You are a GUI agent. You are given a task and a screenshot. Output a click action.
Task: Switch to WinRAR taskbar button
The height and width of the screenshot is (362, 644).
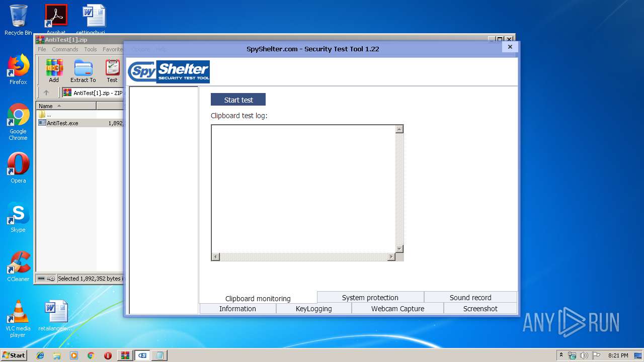pos(125,355)
